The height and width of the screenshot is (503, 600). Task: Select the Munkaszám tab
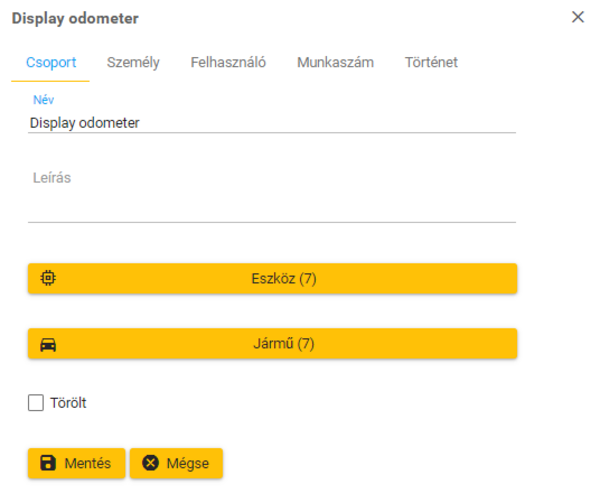coord(335,62)
